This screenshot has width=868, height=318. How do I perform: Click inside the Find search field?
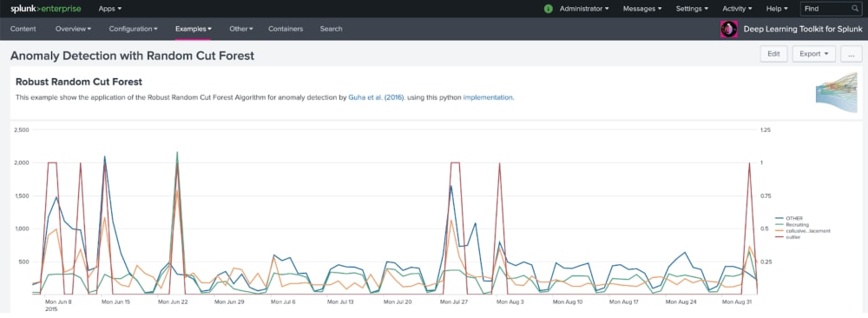point(825,9)
